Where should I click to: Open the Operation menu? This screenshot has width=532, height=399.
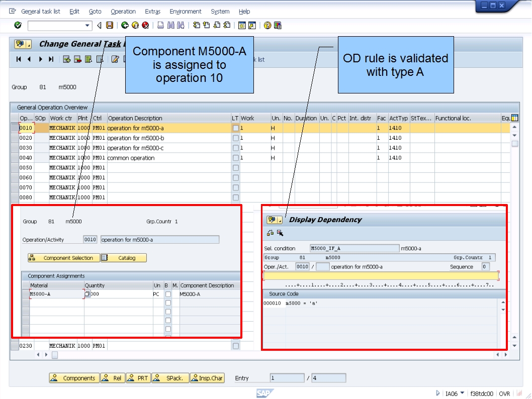(x=123, y=11)
